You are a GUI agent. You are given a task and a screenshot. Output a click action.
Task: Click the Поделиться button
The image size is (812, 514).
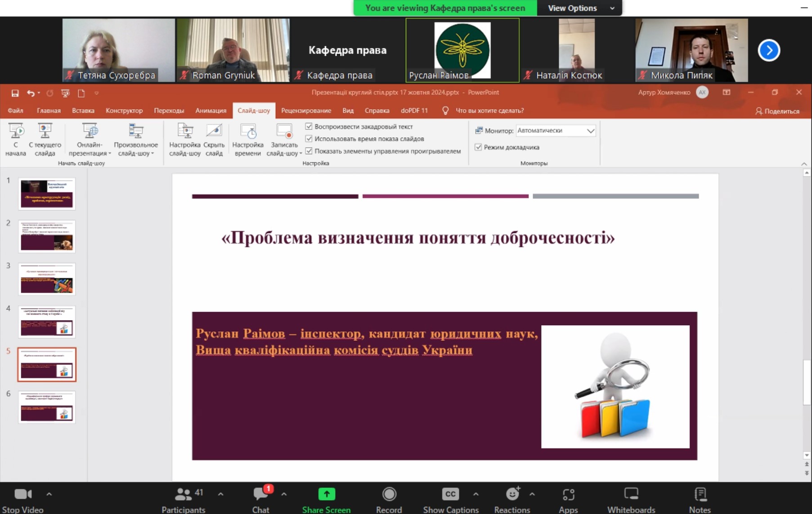coord(777,111)
